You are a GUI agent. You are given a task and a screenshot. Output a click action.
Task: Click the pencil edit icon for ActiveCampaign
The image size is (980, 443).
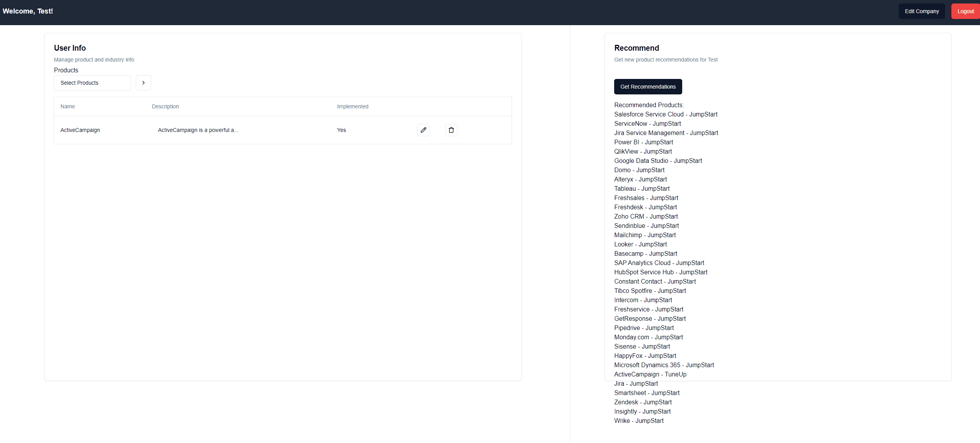[423, 130]
